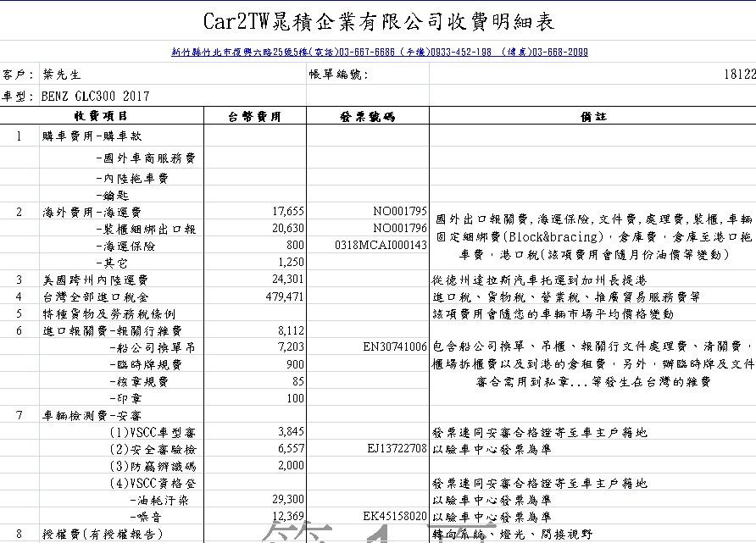Select the 美國跨州內陸運費 row item
Image resolution: width=756 pixels, height=543 pixels.
click(95, 279)
